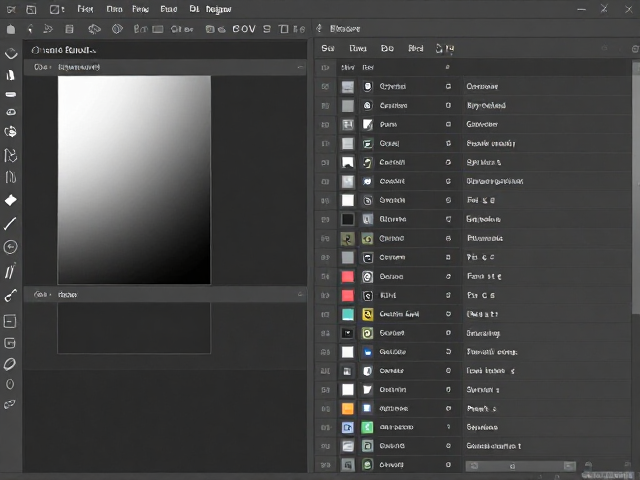This screenshot has height=480, width=640.
Task: Select the tilted ellipse tool in left toolbar
Action: coord(10,364)
